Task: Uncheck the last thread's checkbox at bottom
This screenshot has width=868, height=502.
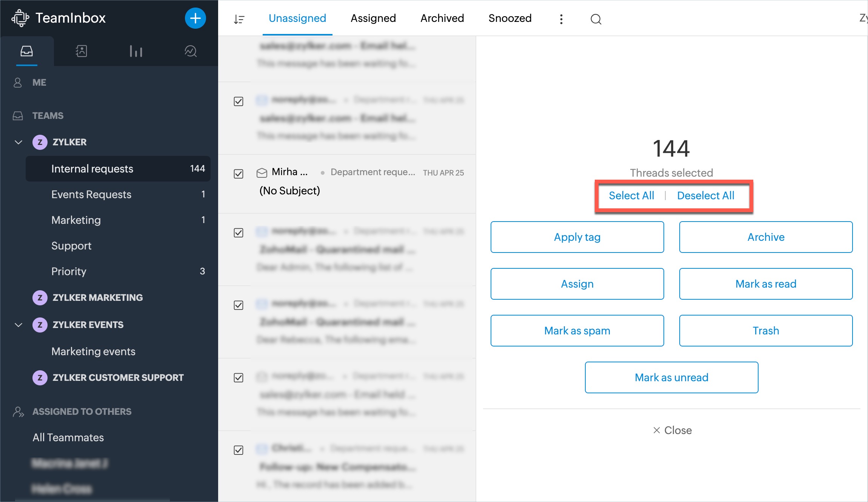Action: coord(239,450)
